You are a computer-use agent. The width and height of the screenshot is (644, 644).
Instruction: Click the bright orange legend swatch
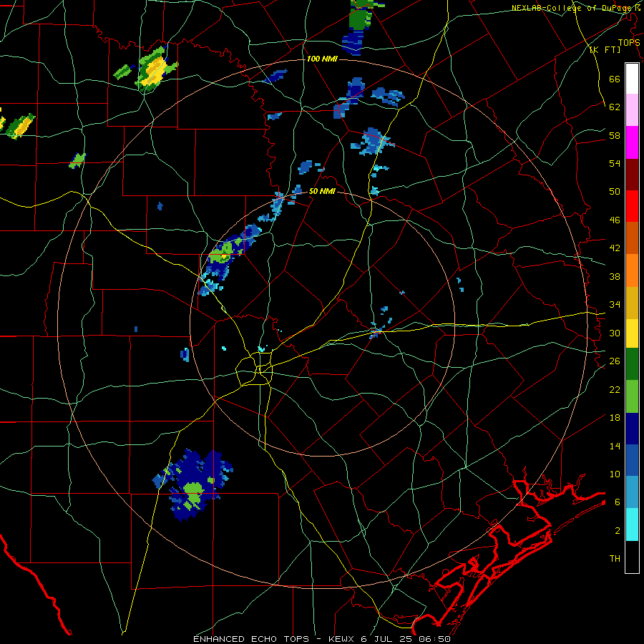(632, 270)
